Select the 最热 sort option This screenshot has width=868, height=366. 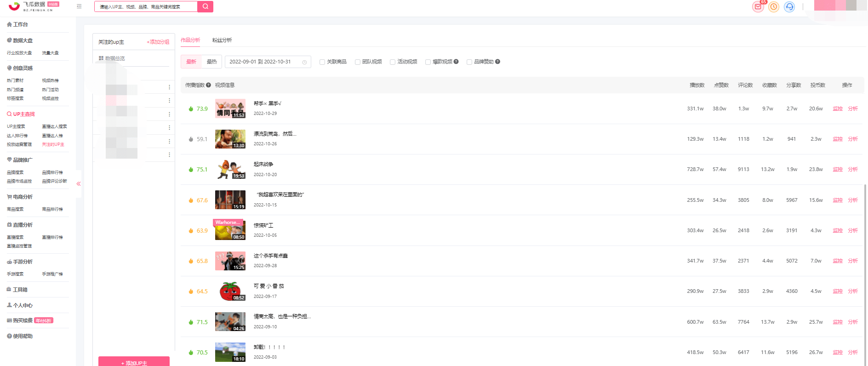(212, 62)
